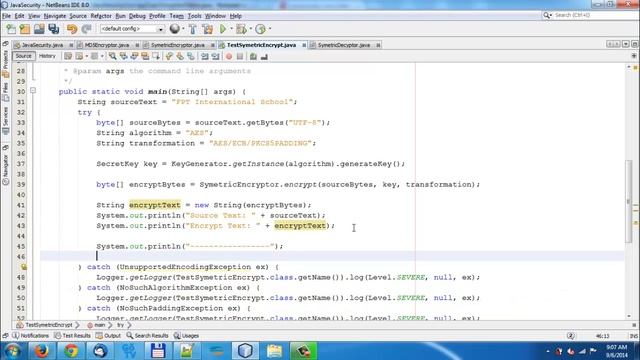Open the Output panel

109,336
